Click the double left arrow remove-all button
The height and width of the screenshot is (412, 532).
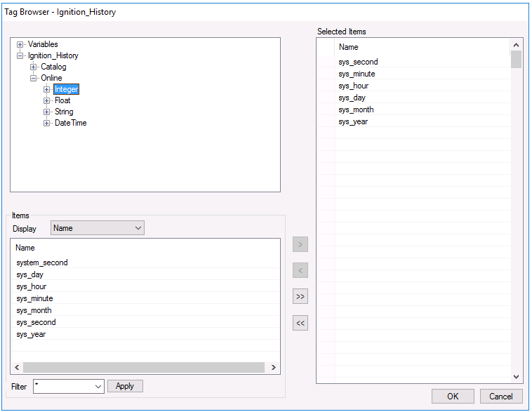point(300,323)
